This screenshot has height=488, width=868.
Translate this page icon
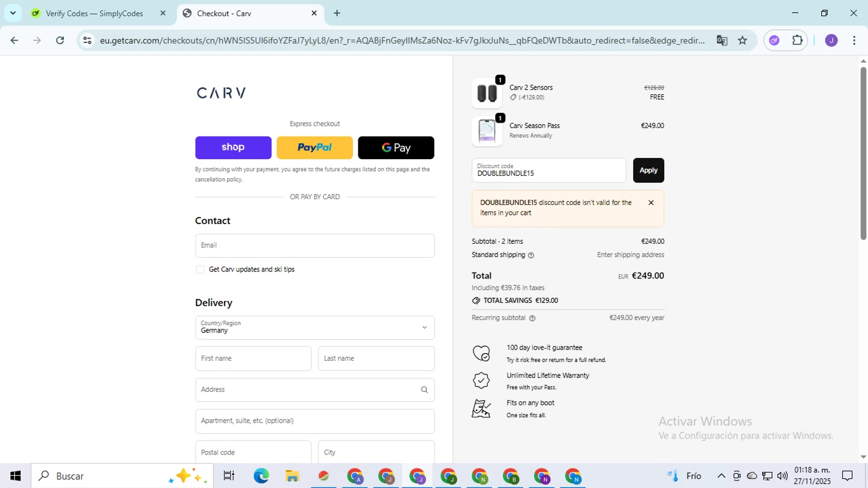coord(722,41)
